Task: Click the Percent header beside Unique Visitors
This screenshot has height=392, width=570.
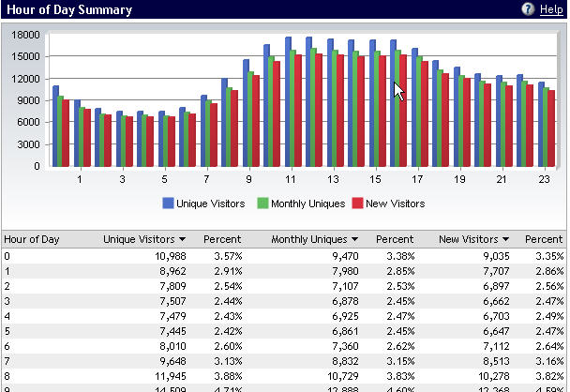Action: [221, 240]
